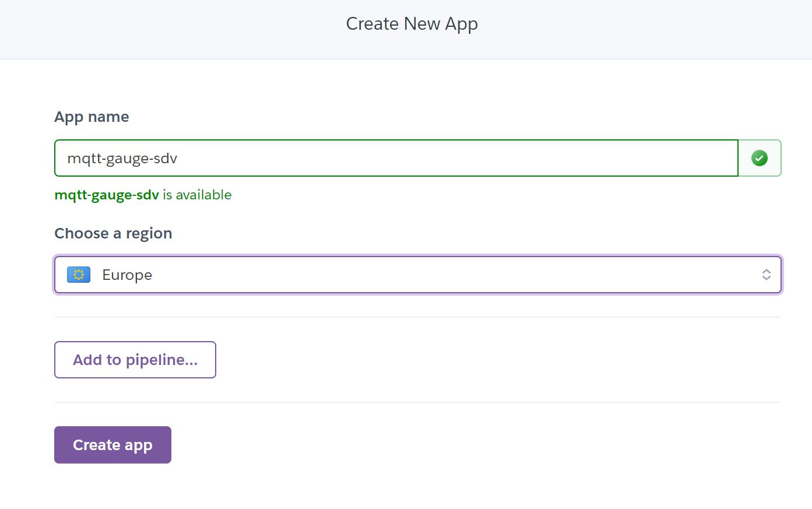This screenshot has height=509, width=812.
Task: Click inside the app name input field
Action: [396, 157]
